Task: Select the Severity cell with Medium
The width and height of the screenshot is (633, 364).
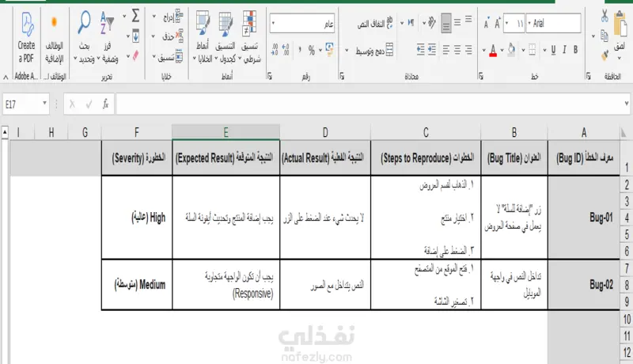Action: tap(137, 285)
